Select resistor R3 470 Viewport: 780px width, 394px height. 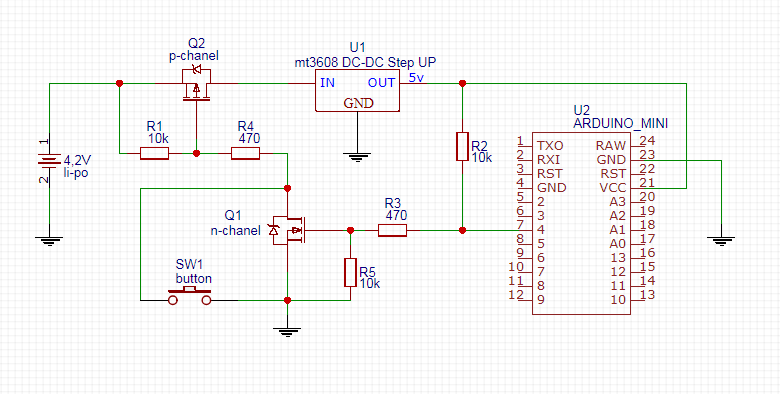(x=392, y=230)
